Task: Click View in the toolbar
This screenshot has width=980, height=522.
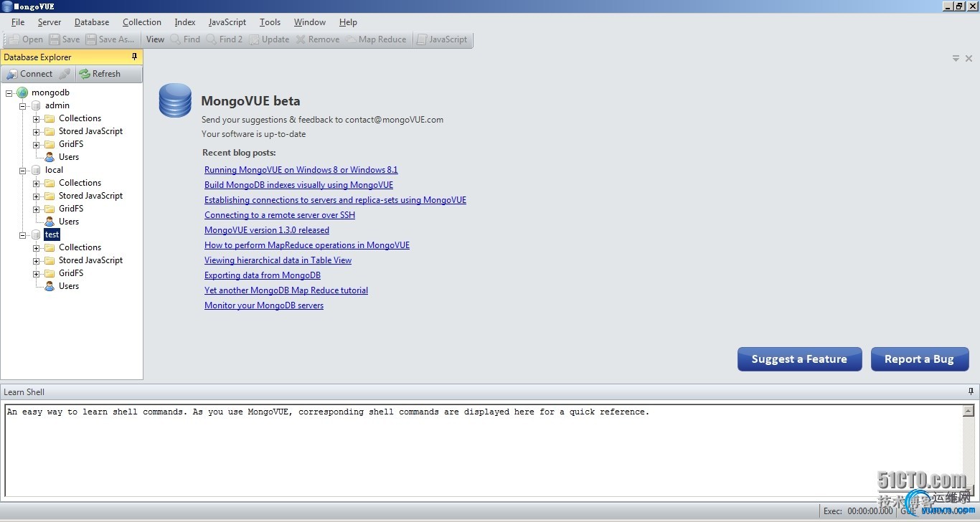Action: point(155,39)
